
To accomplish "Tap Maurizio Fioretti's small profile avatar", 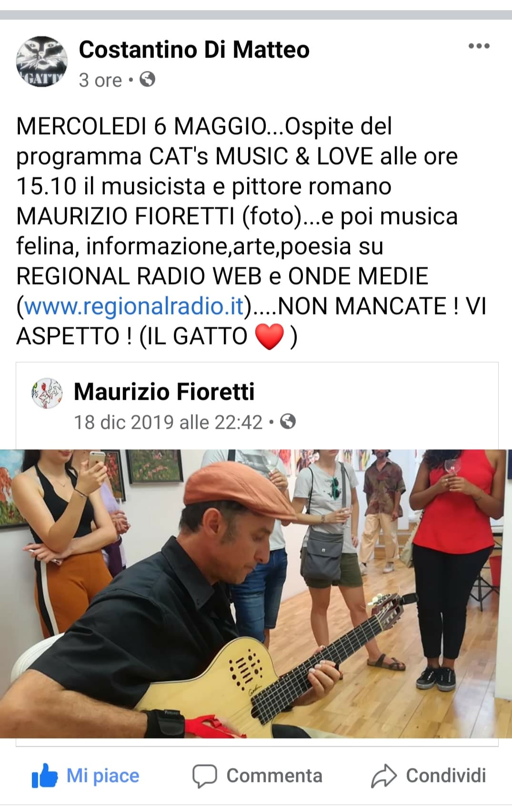I will click(x=47, y=393).
